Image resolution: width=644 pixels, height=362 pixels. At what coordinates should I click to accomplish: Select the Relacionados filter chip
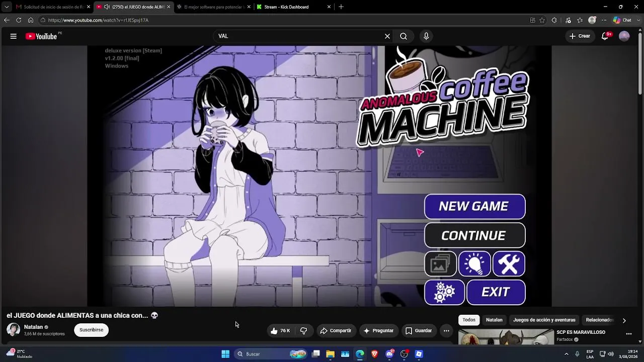[600, 320]
